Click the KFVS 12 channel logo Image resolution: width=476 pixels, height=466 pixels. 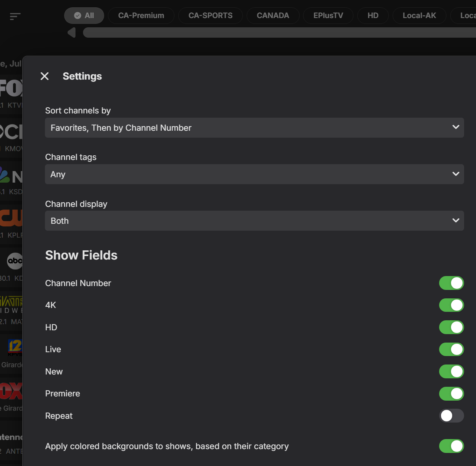coord(15,347)
